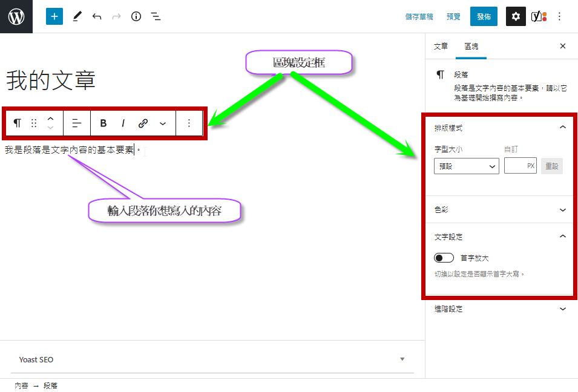Image resolution: width=578 pixels, height=392 pixels.
Task: Expand the 進階設定 advanced panel
Action: [499, 309]
